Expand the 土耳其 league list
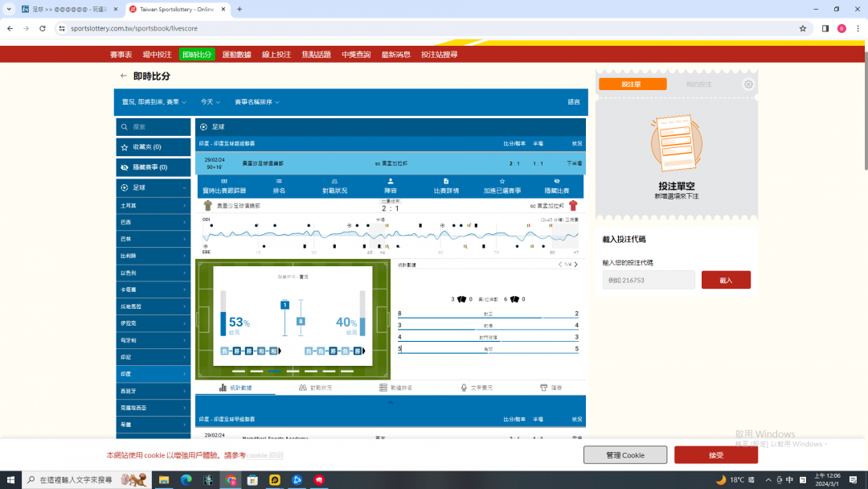This screenshot has width=868, height=489. pyautogui.click(x=154, y=205)
